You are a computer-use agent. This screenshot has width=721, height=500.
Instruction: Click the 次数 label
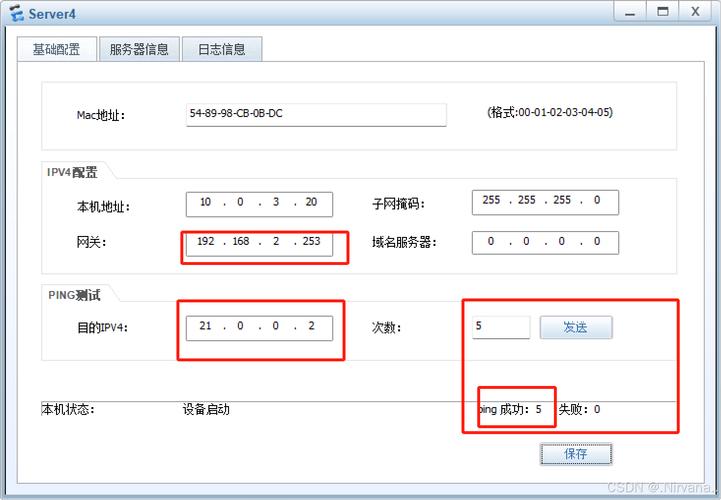click(386, 328)
